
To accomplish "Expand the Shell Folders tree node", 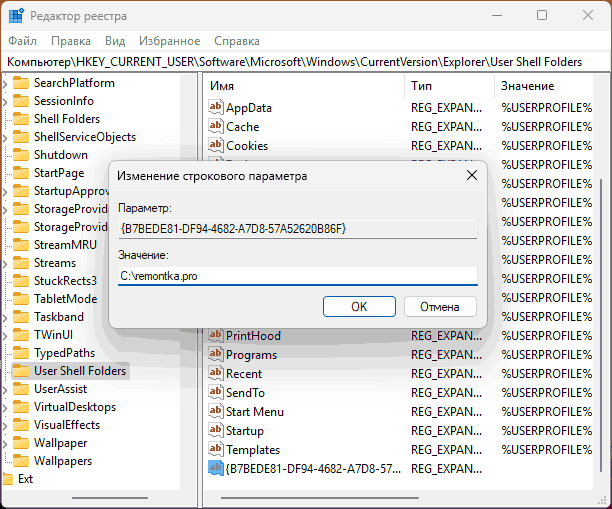I will pos(5,119).
